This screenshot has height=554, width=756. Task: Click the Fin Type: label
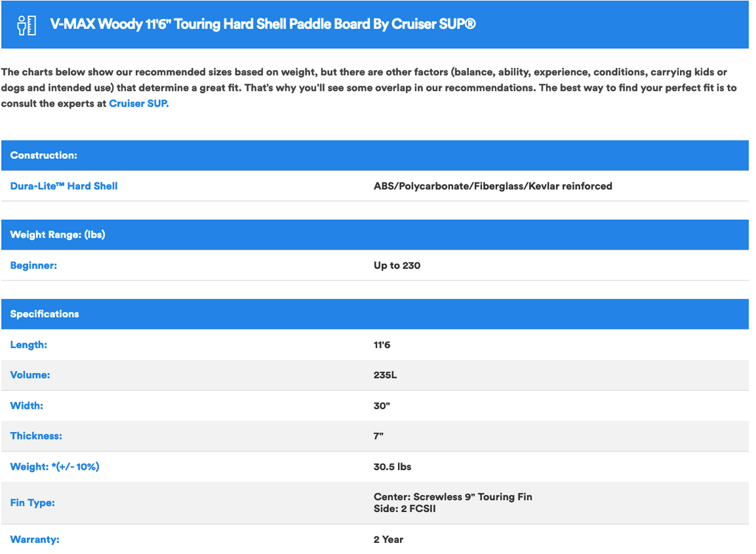[32, 503]
